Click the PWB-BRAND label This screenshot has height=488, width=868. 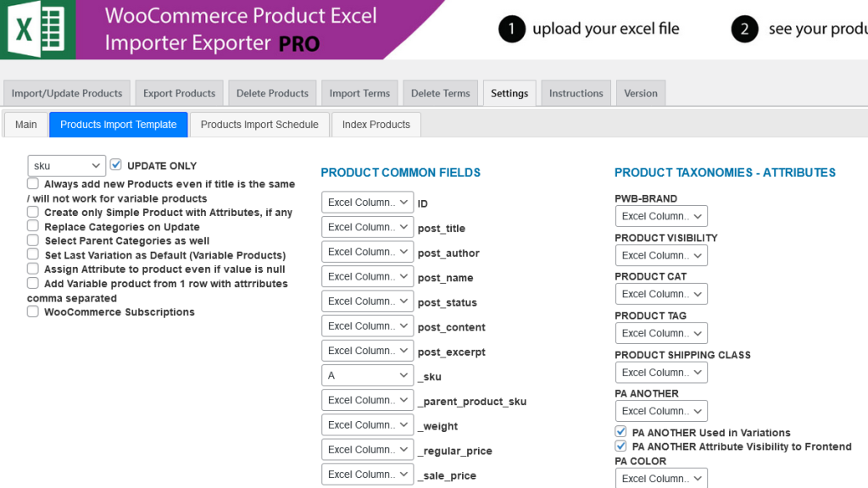coord(646,198)
